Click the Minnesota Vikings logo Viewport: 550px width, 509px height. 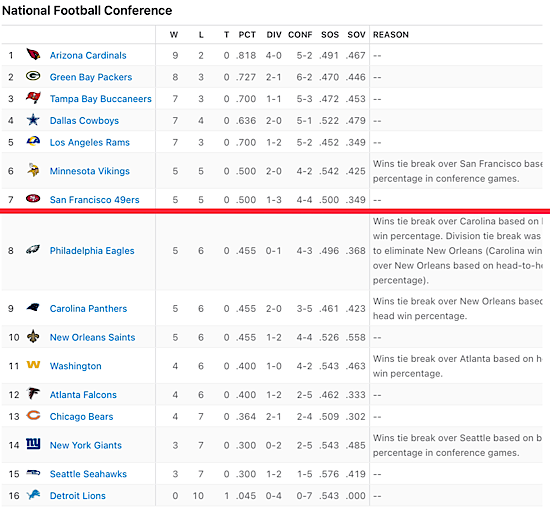[33, 170]
